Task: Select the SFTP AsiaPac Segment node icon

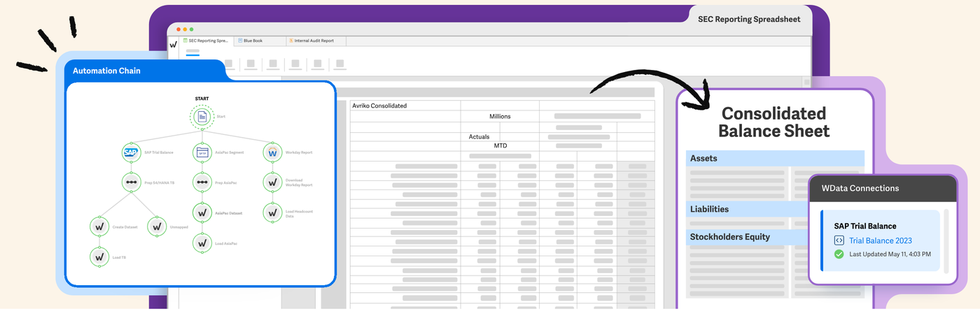Action: click(202, 152)
